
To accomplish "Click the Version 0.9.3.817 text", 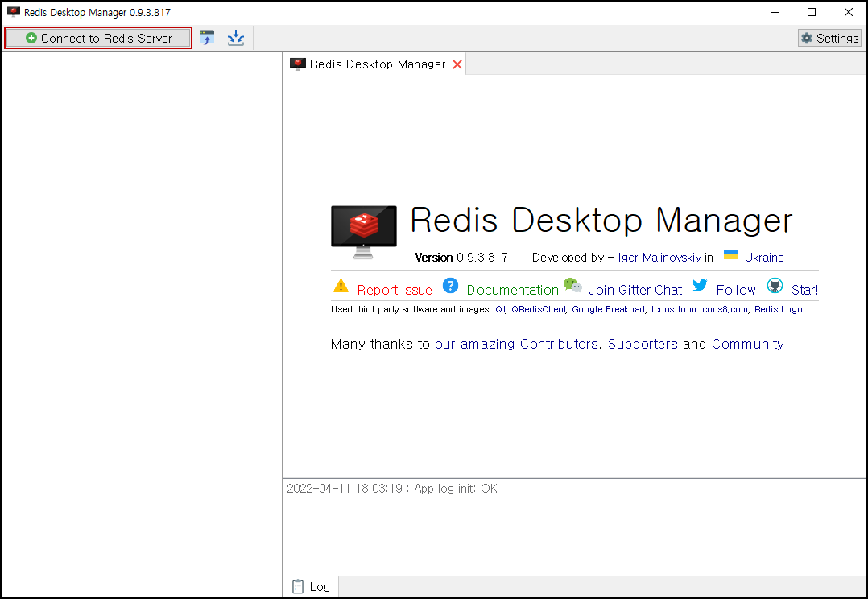I will 461,258.
